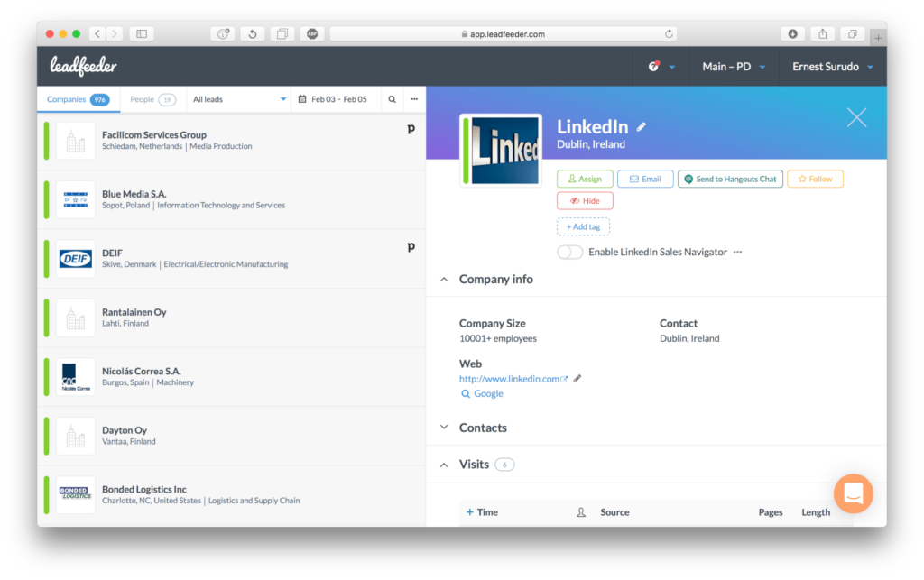Edit LinkedIn company name pencil icon

642,126
